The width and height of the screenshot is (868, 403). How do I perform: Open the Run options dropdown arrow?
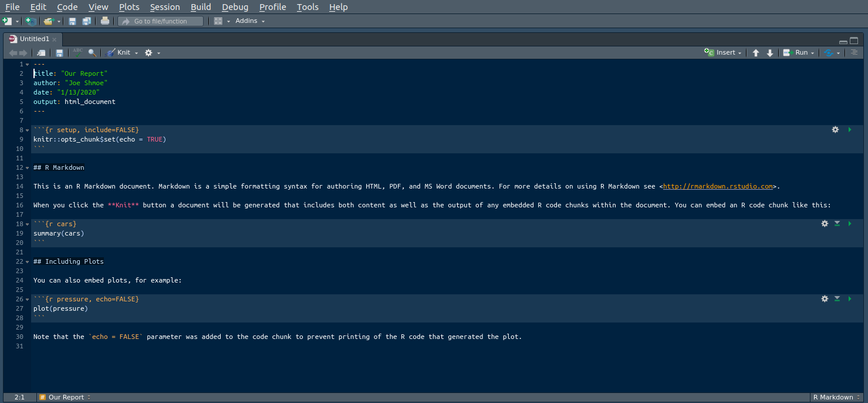click(x=812, y=53)
